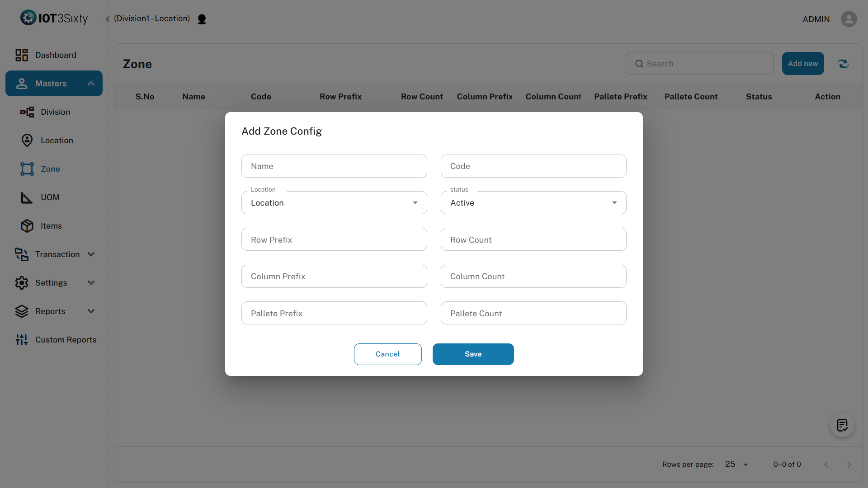Click the location marker icon in header
868x488 pixels.
pyautogui.click(x=202, y=19)
